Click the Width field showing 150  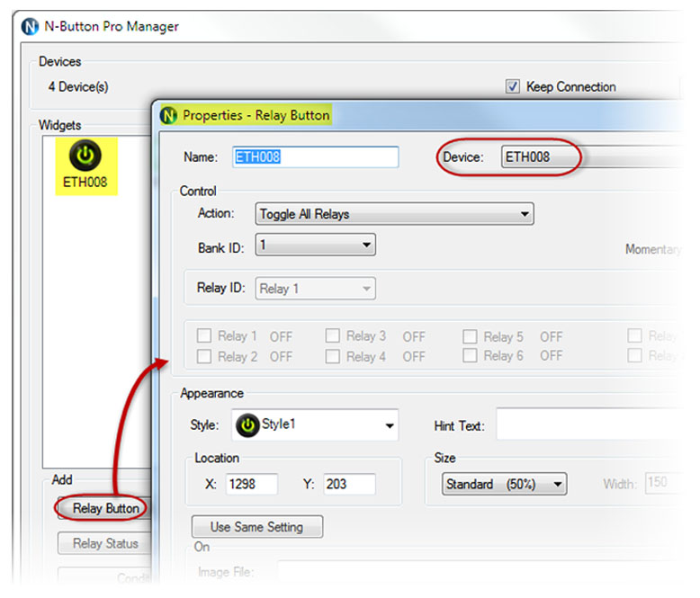(664, 483)
